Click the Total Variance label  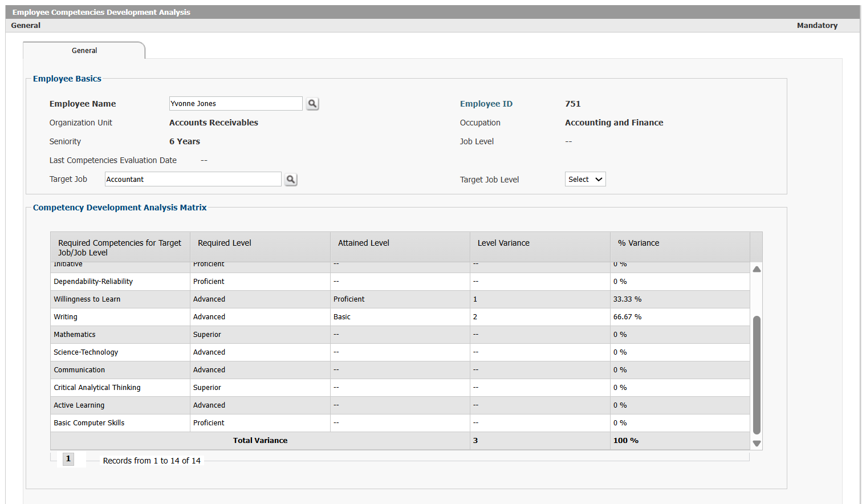[260, 441]
